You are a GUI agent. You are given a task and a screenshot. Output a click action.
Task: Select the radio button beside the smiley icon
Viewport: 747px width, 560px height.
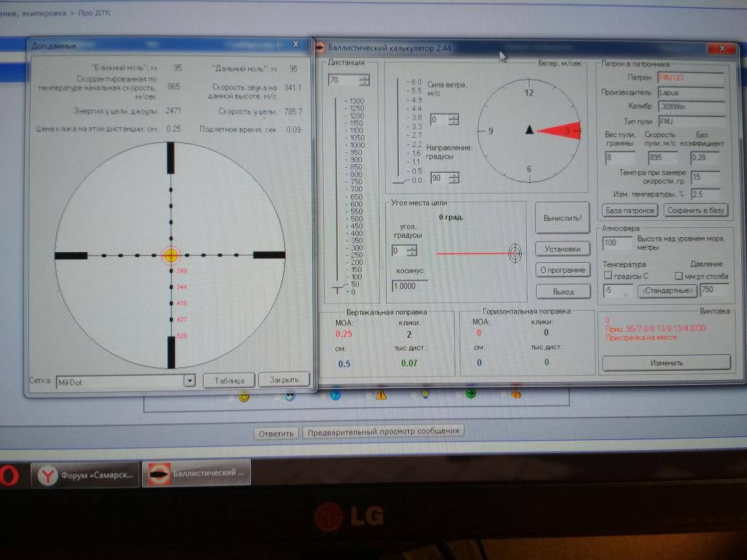[x=231, y=398]
